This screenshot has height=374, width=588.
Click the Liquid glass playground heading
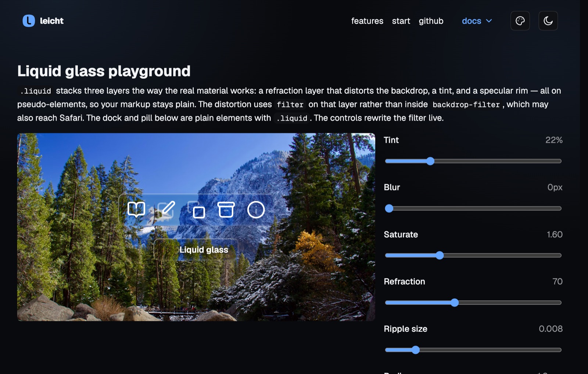104,71
